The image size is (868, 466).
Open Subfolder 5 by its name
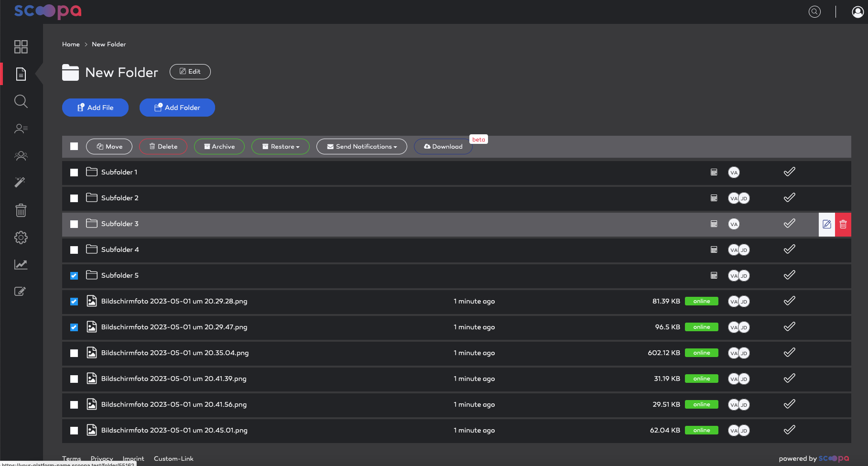click(x=120, y=275)
